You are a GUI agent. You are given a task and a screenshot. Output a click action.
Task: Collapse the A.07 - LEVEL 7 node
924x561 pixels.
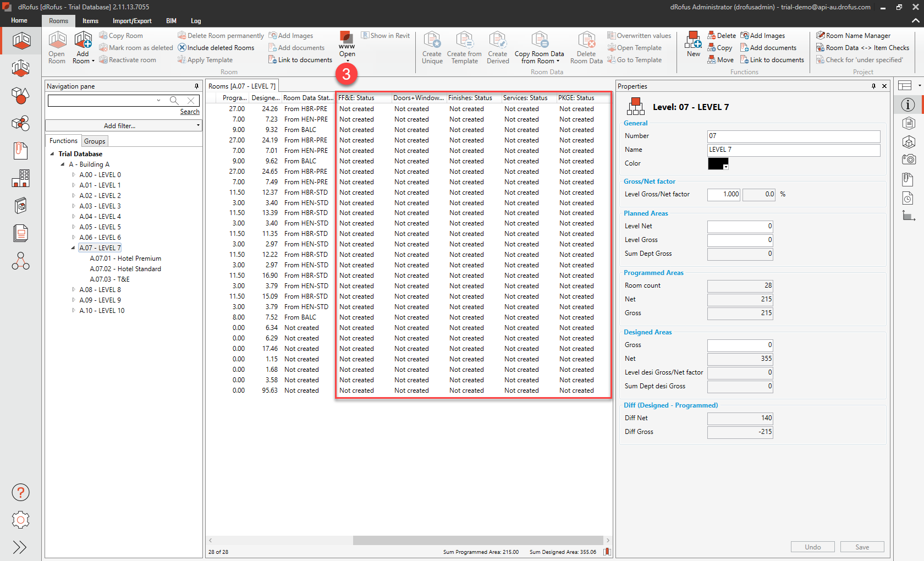72,248
